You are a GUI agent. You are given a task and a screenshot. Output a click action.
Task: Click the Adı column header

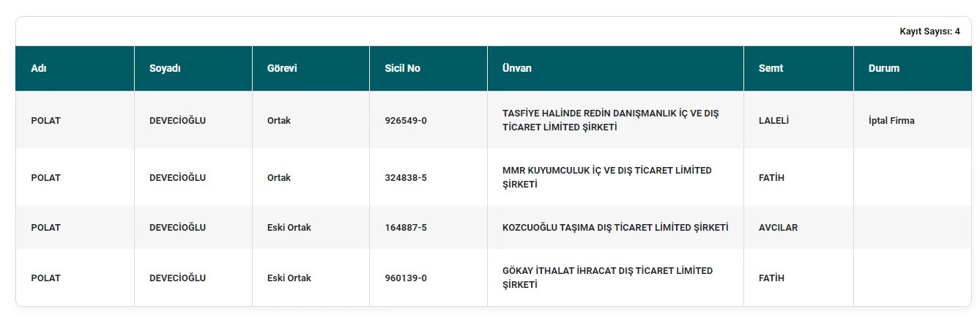[39, 68]
